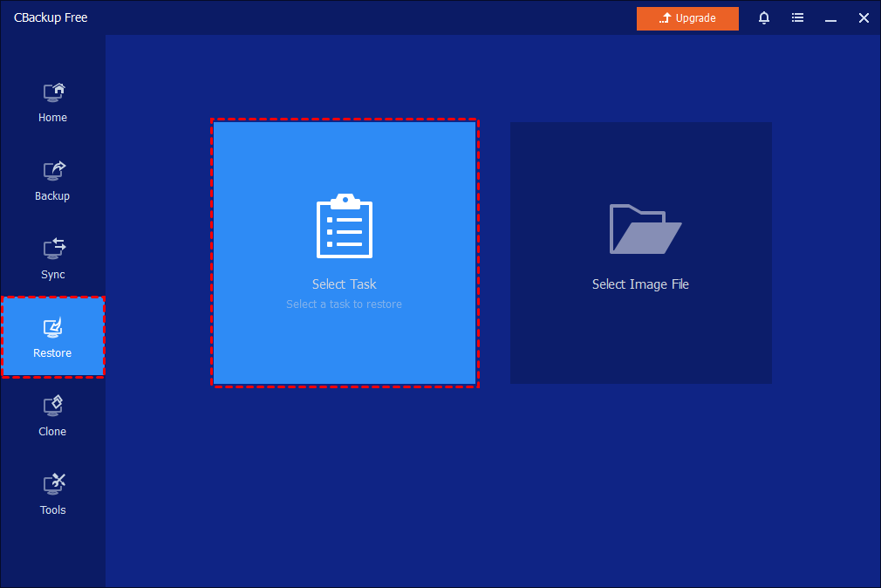The height and width of the screenshot is (588, 881).
Task: Select the Tools wrench icon
Action: click(x=53, y=484)
